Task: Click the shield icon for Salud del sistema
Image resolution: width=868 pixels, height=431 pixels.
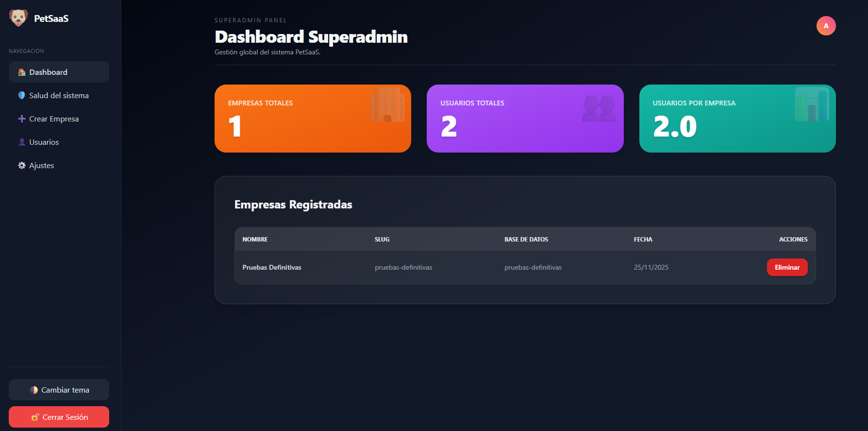Action: coord(22,96)
